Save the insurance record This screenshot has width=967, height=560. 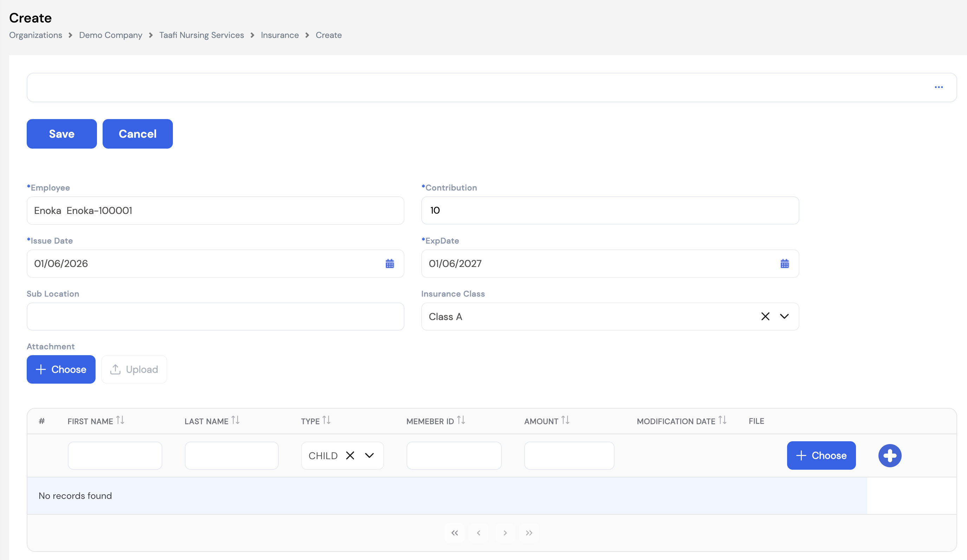pyautogui.click(x=62, y=134)
